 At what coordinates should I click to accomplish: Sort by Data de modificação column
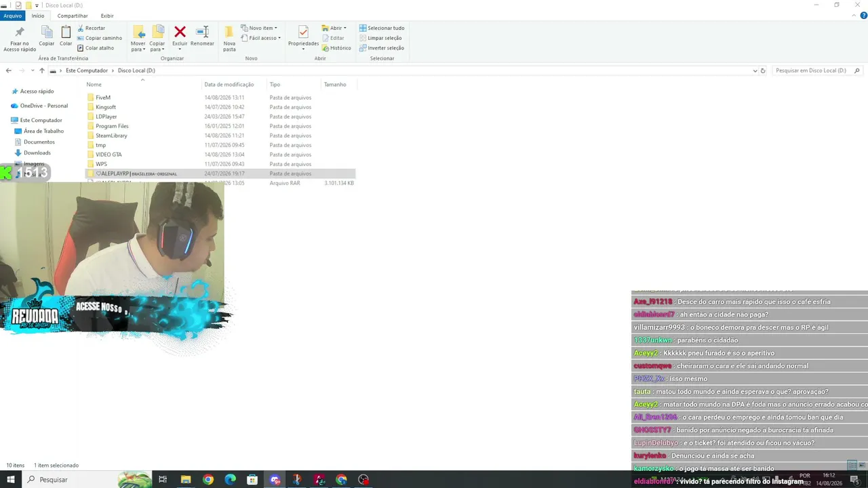pos(229,85)
